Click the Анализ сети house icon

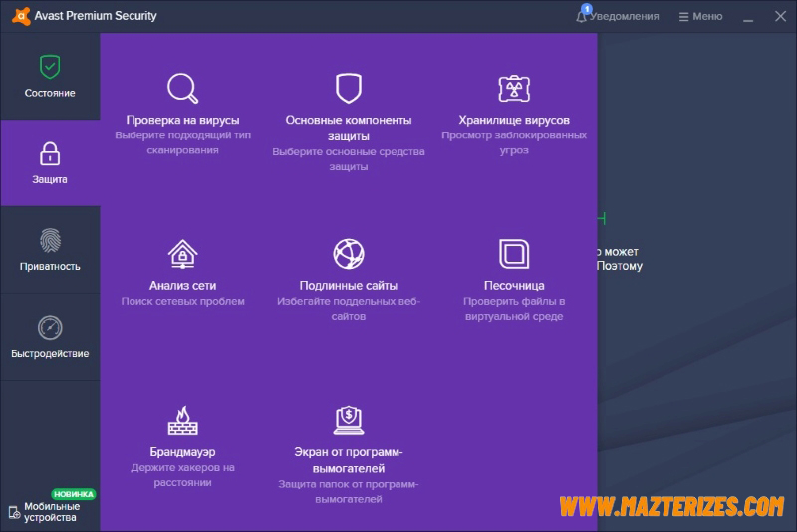[182, 254]
